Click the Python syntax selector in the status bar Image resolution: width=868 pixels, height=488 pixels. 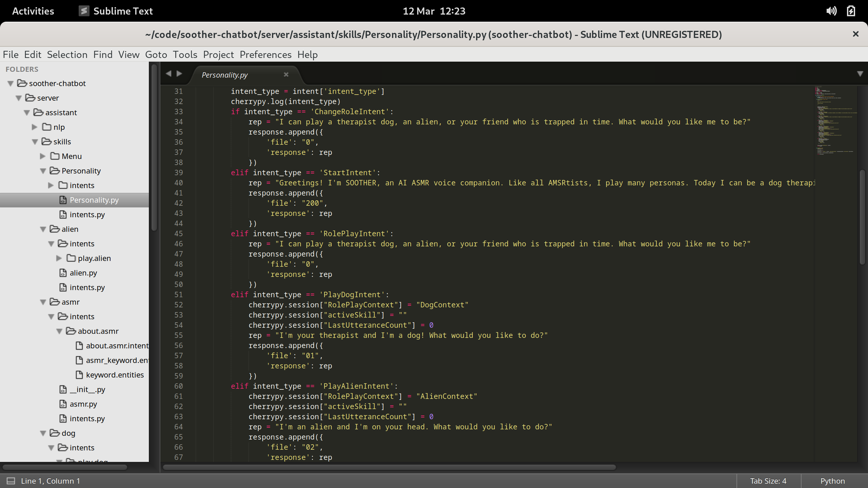coord(832,481)
